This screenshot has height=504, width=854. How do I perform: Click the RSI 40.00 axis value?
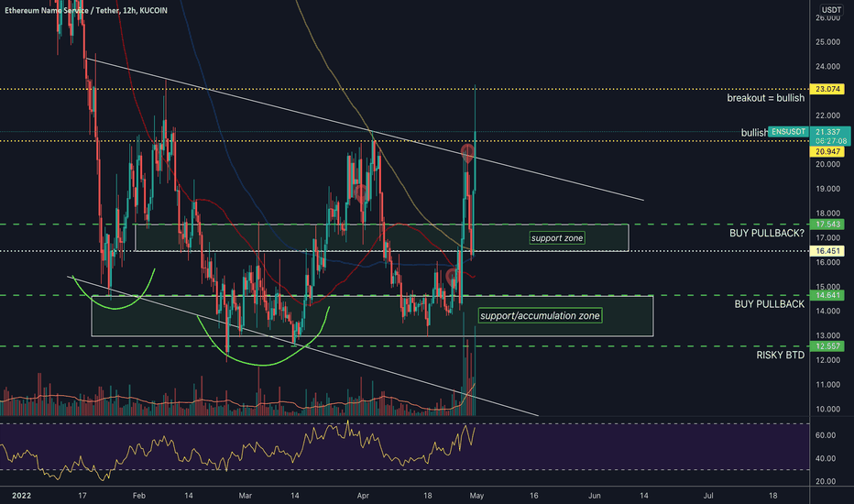pos(825,458)
